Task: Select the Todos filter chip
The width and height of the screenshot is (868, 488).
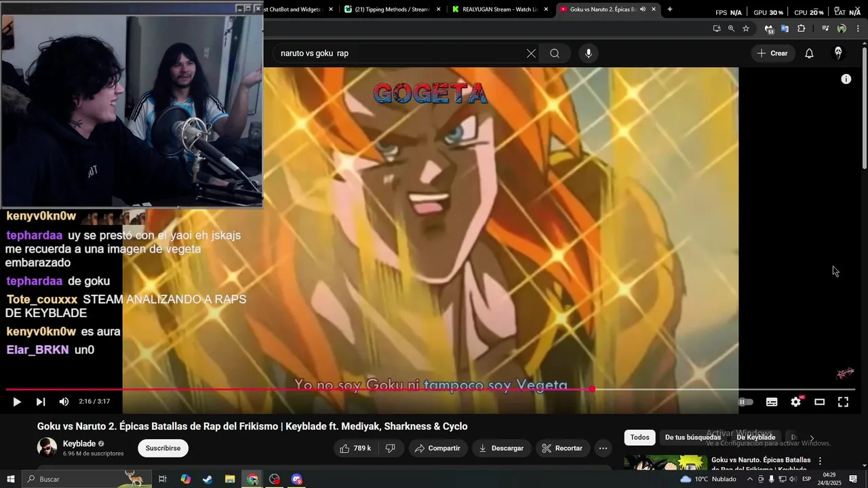Action: click(639, 437)
